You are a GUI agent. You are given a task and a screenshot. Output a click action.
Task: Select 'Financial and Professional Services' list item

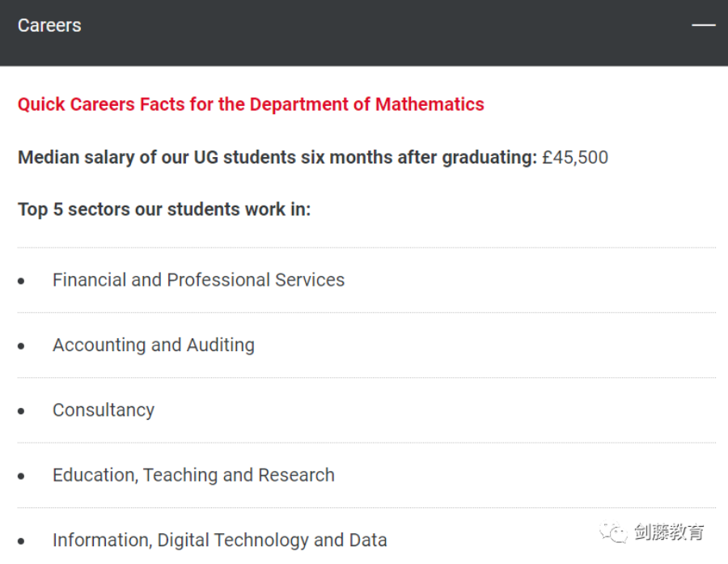[198, 280]
